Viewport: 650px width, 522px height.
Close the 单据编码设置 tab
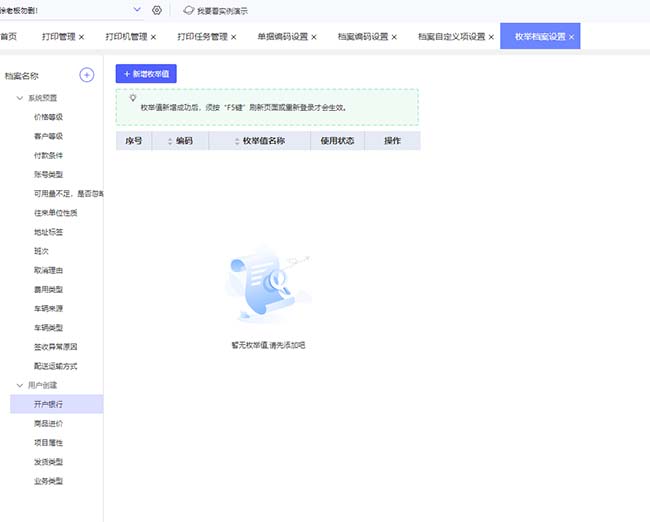(x=314, y=37)
